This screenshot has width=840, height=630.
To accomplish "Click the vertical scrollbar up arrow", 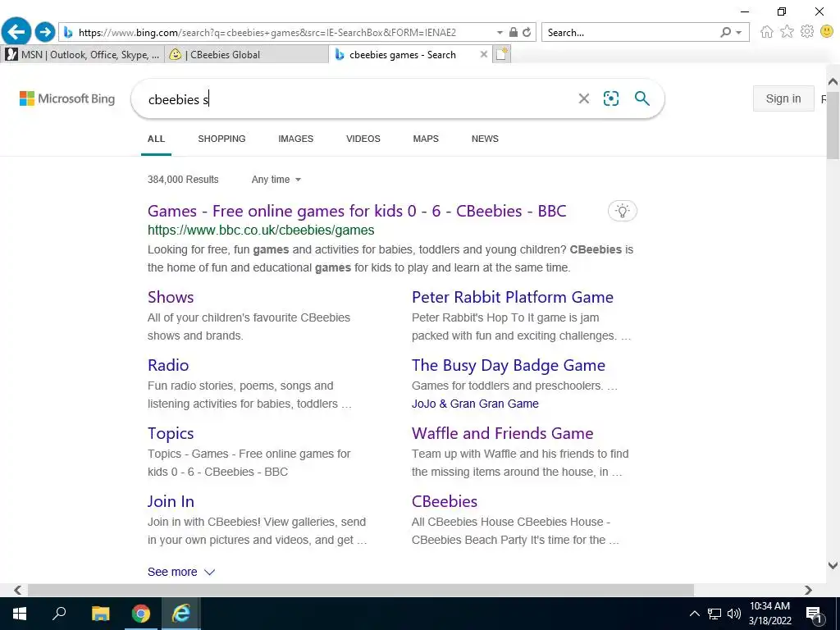I will click(833, 82).
